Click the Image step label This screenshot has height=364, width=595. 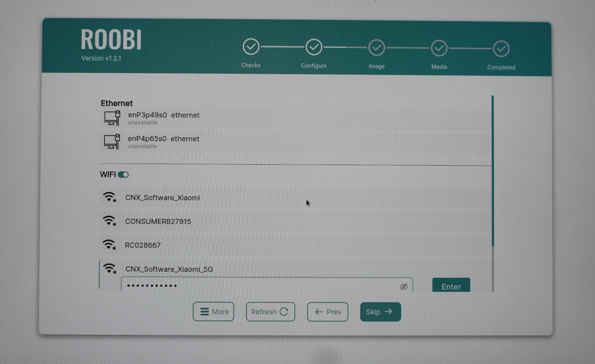(x=376, y=66)
